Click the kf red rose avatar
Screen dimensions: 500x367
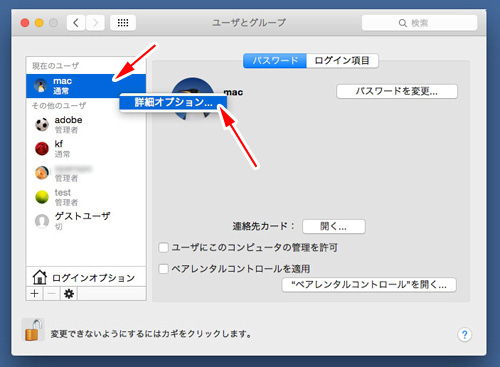point(42,149)
